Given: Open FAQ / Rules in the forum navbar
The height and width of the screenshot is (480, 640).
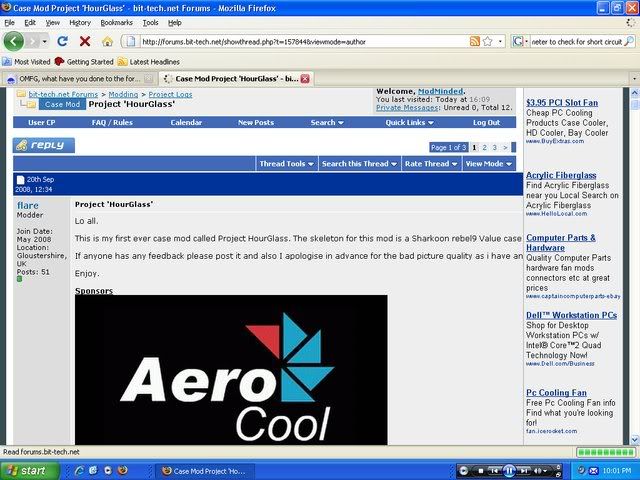Looking at the screenshot, I should 112,122.
